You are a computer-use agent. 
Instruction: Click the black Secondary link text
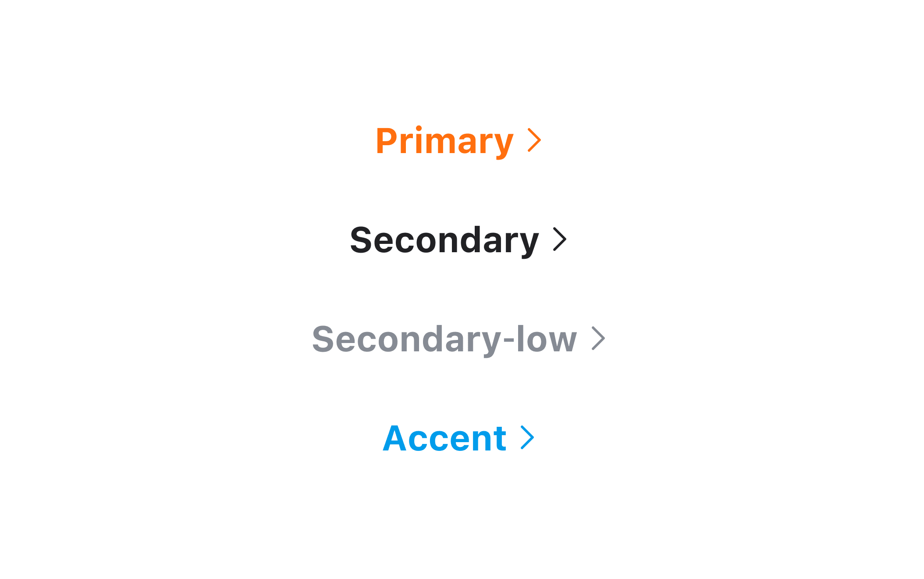coord(444,240)
